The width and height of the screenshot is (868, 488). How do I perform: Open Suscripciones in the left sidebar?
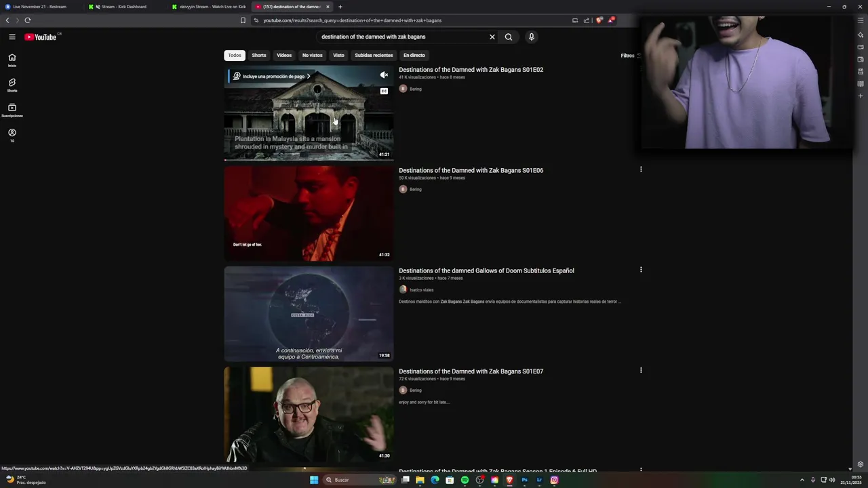click(12, 110)
